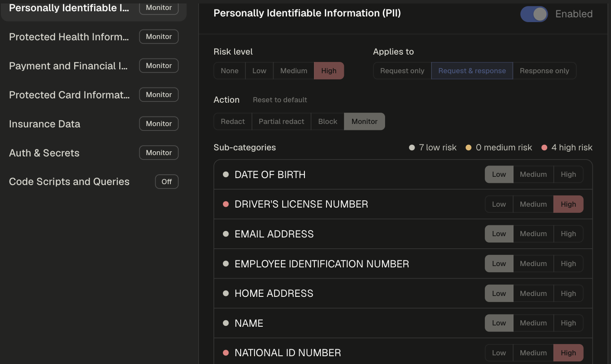Choose Request & response option
The image size is (611, 364).
pyautogui.click(x=472, y=71)
